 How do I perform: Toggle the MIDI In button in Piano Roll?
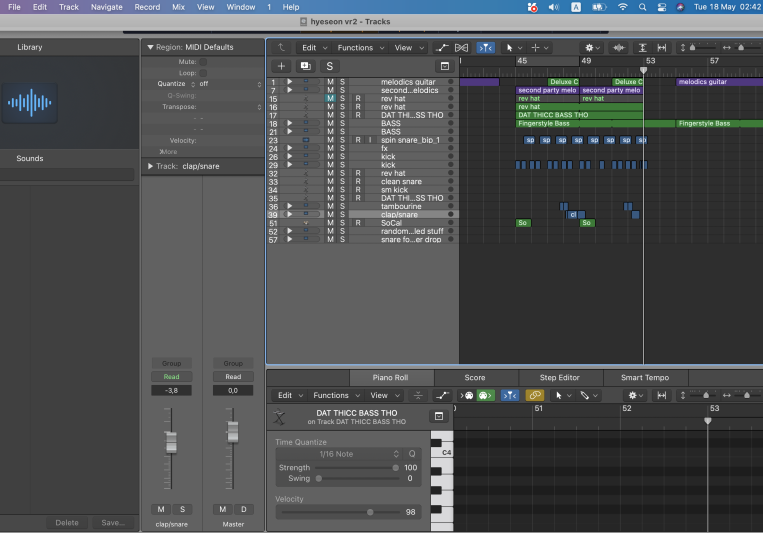click(x=467, y=395)
